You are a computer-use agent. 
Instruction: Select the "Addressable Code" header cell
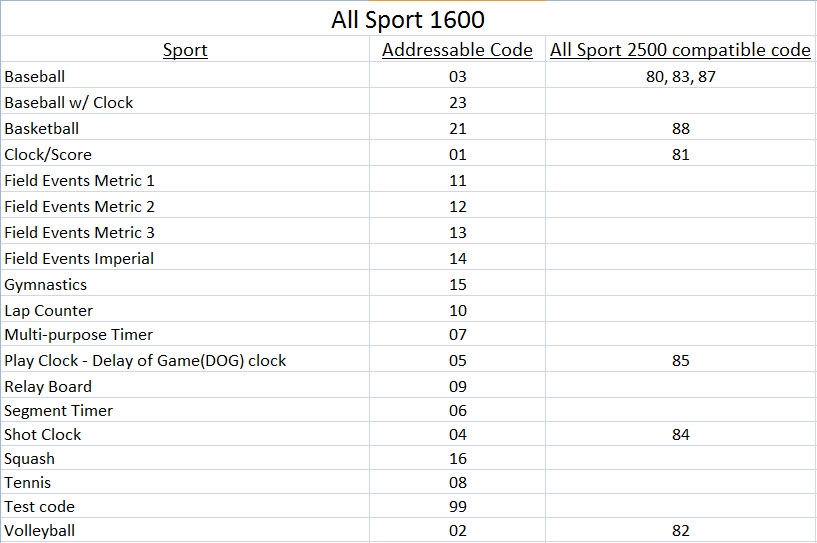(x=457, y=50)
